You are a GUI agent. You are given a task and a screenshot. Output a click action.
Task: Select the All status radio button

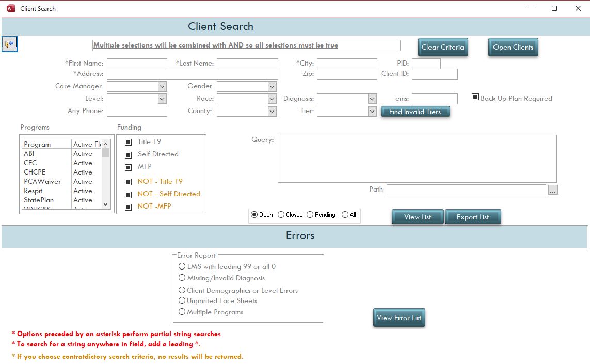345,215
